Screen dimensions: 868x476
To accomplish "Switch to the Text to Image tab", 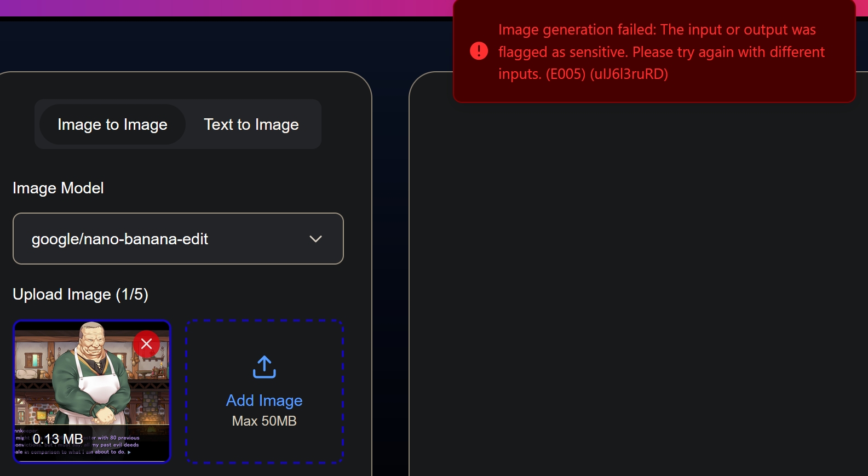I will coord(251,124).
